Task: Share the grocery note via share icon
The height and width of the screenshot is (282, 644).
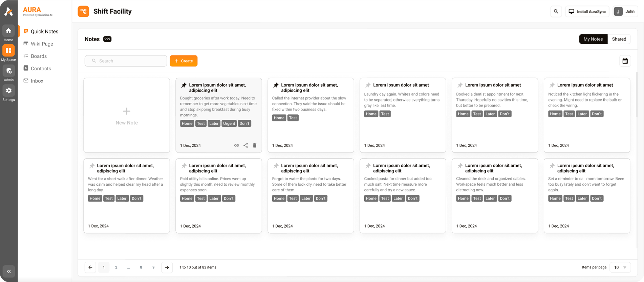Action: pos(245,145)
